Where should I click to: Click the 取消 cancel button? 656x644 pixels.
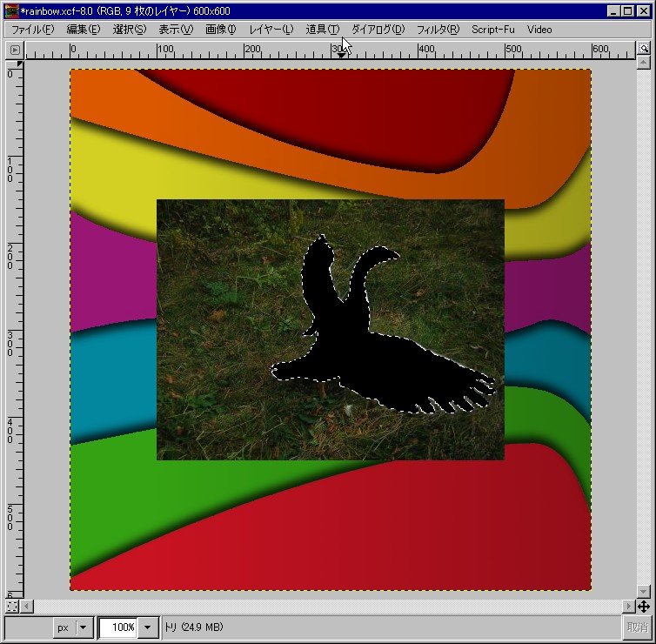pos(637,627)
